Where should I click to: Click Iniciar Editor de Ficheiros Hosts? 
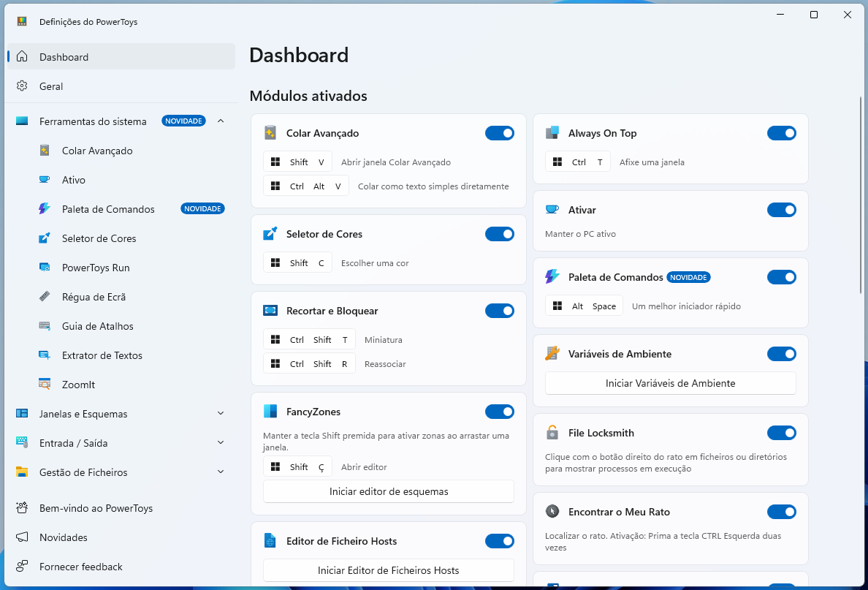click(389, 570)
